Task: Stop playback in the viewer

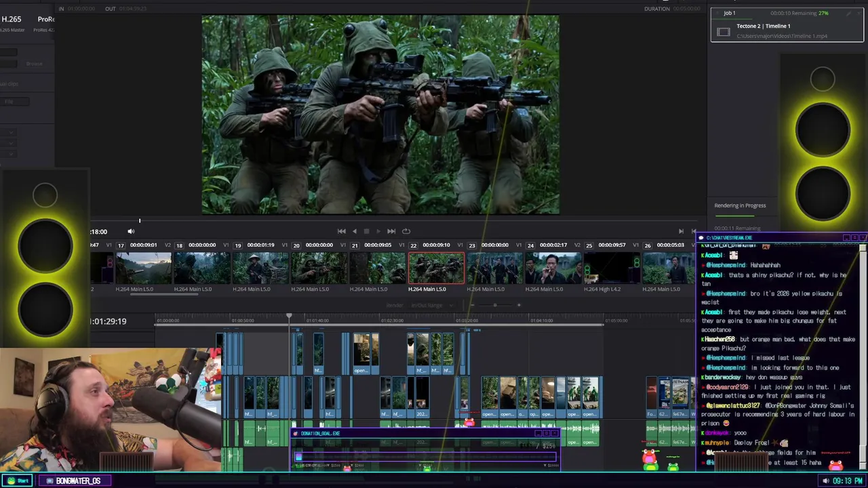Action: (x=366, y=231)
